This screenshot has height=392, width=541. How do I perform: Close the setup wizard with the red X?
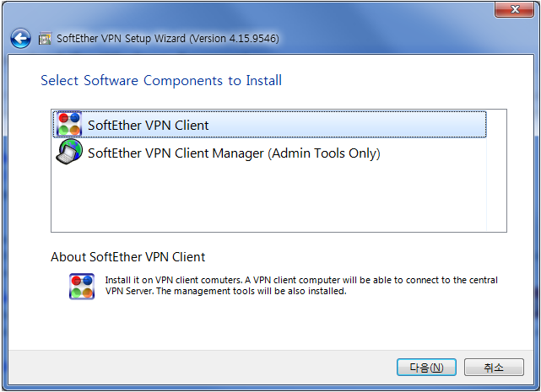(x=515, y=9)
